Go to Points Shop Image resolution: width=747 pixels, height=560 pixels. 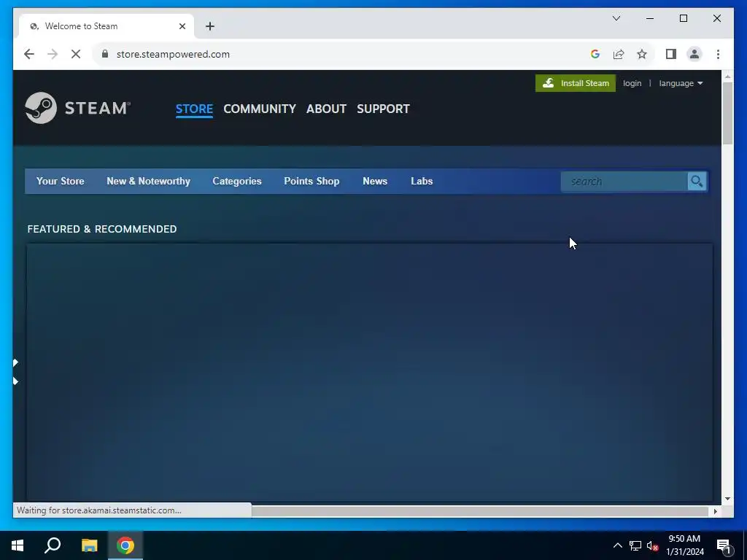click(311, 181)
